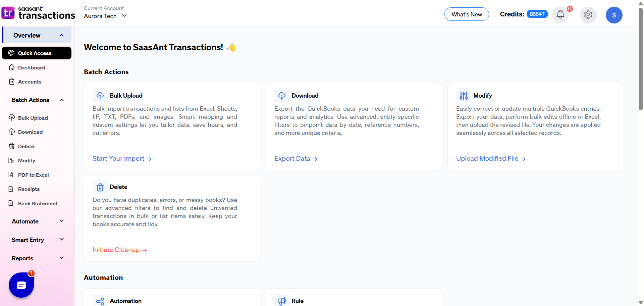This screenshot has width=644, height=306.
Task: Click the scrollbar down arrow
Action: (641, 303)
